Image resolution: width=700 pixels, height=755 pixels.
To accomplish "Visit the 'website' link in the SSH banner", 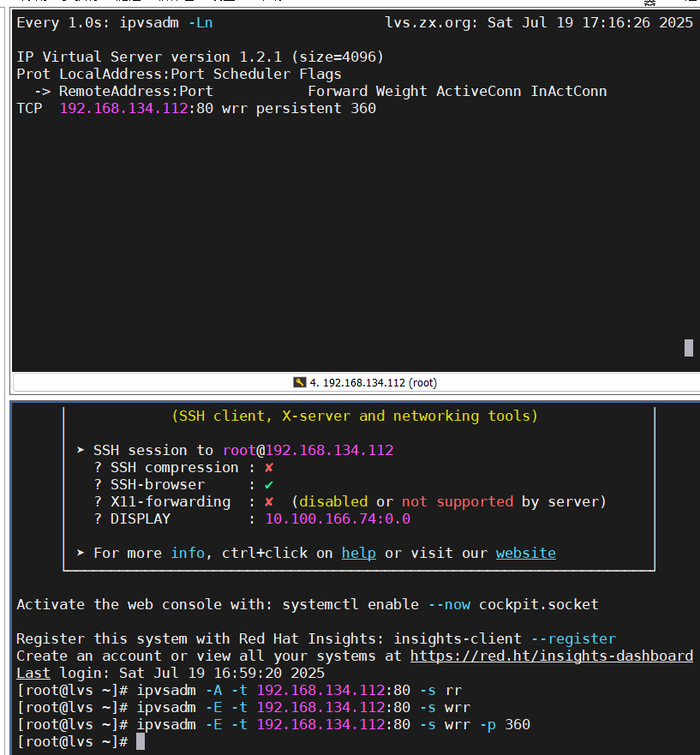I will pyautogui.click(x=526, y=553).
